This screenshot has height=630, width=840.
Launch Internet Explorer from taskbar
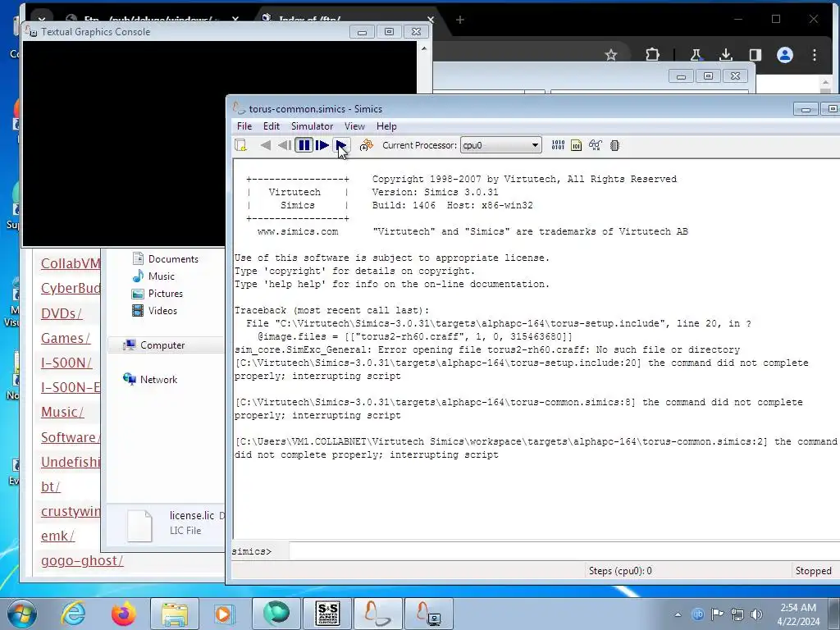73,614
